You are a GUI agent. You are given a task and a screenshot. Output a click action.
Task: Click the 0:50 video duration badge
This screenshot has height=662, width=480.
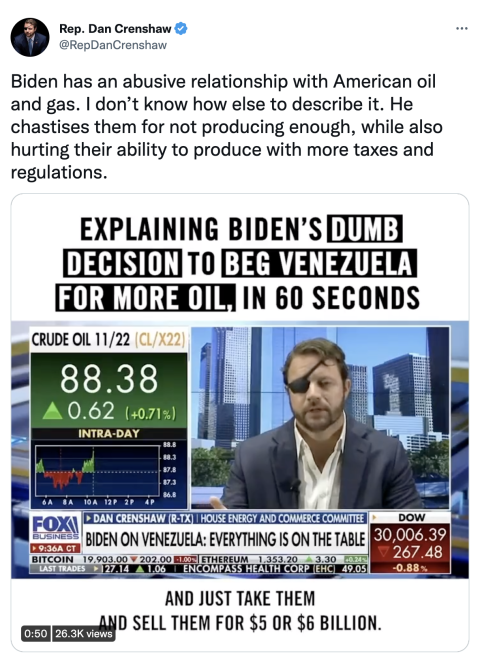pyautogui.click(x=36, y=634)
